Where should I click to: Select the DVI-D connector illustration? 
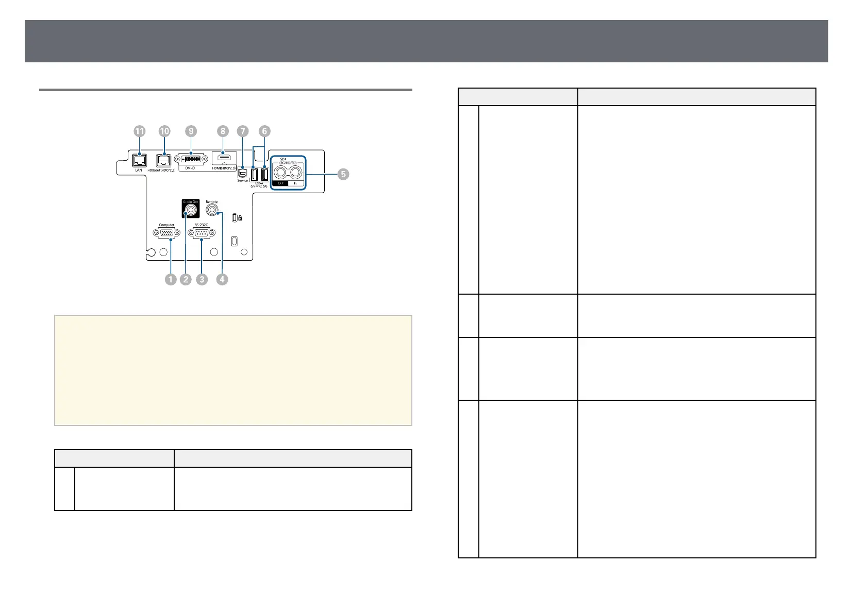click(x=191, y=159)
